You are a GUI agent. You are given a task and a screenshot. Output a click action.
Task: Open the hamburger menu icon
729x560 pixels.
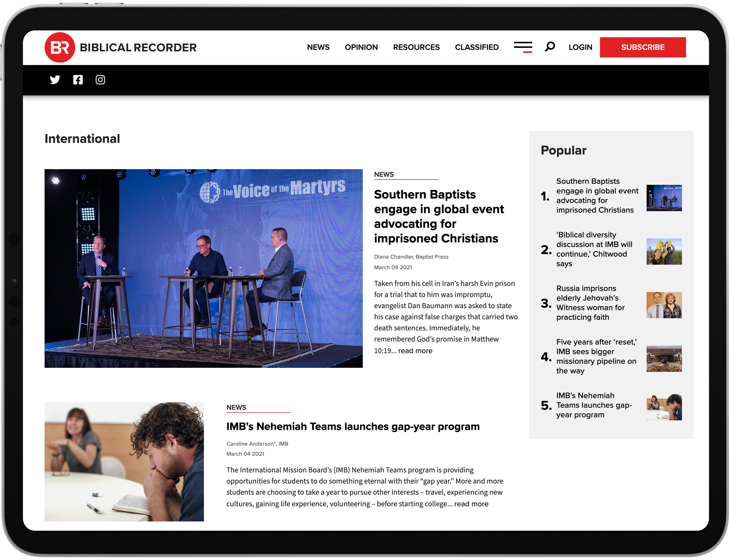pos(523,47)
